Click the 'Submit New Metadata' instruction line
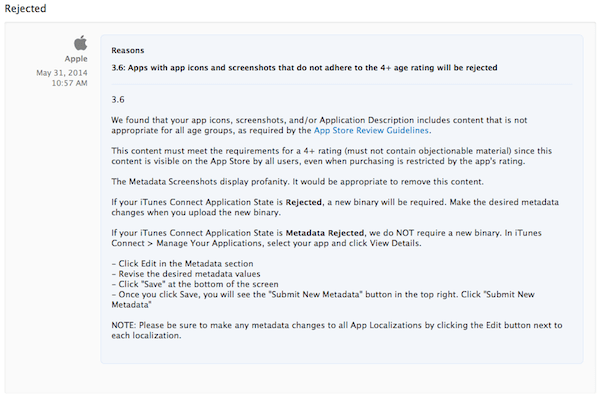 [x=323, y=300]
